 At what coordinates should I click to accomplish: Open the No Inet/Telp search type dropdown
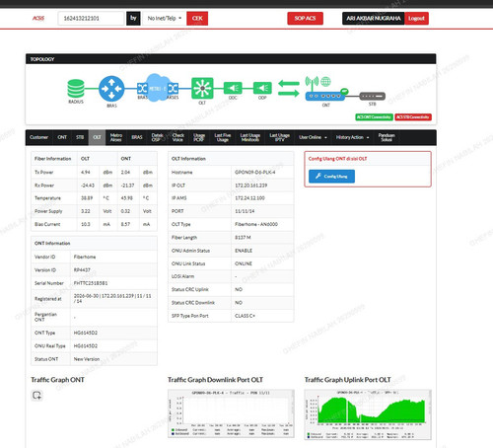(165, 18)
